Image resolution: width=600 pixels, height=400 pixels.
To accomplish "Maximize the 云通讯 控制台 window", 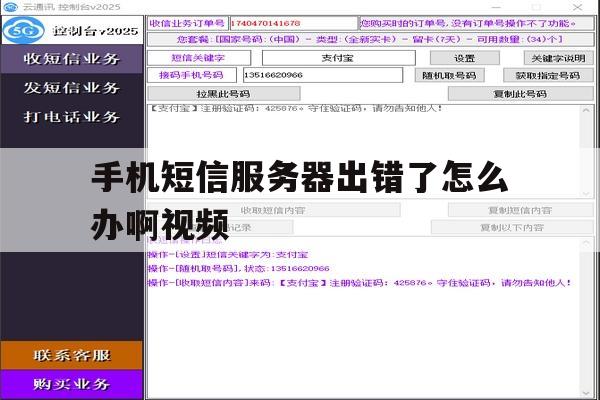I will click(536, 7).
